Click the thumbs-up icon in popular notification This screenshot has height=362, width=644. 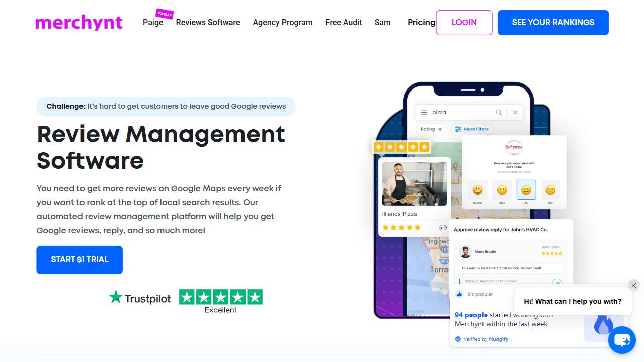click(459, 294)
